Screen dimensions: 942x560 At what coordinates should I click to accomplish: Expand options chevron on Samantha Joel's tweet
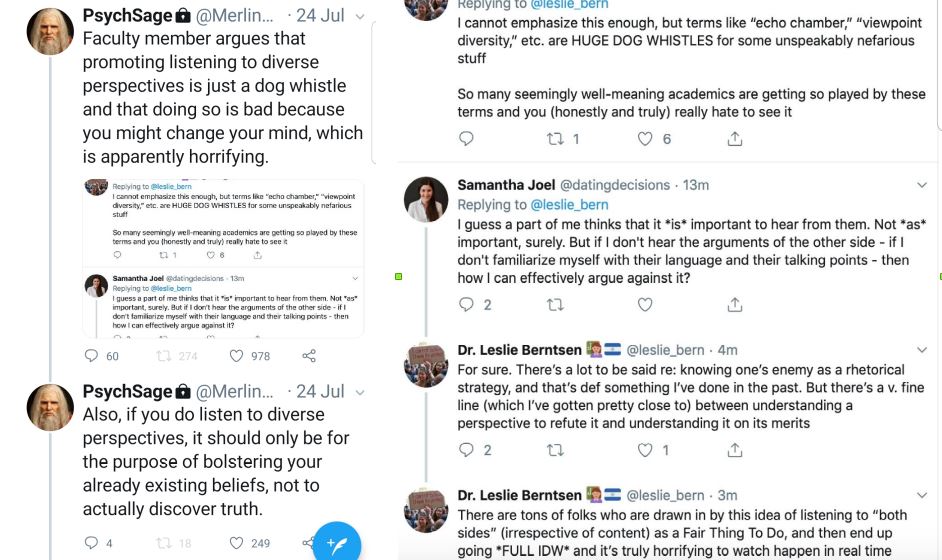tap(922, 185)
